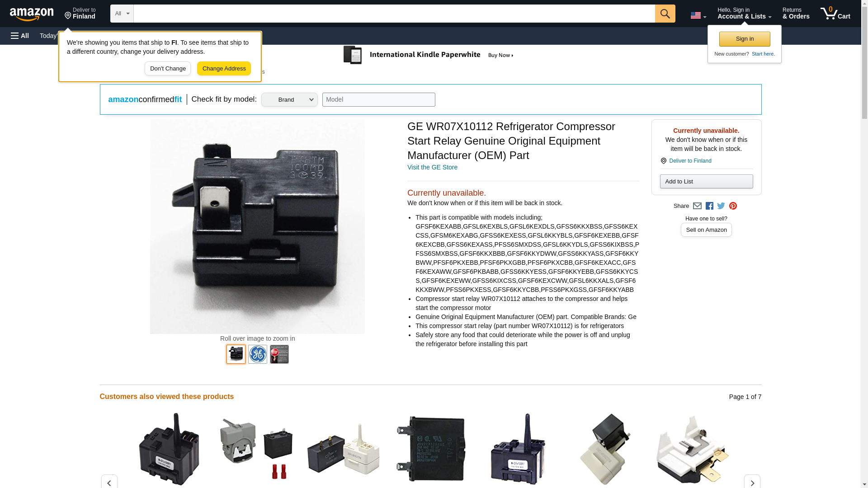Screen dimensions: 868x488
Task: Click the magnifying glass search button
Action: click(x=665, y=14)
